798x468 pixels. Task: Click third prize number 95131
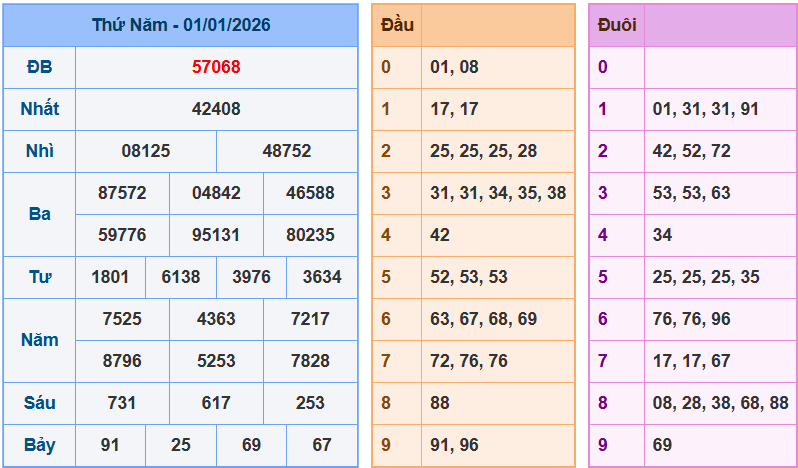coord(216,235)
